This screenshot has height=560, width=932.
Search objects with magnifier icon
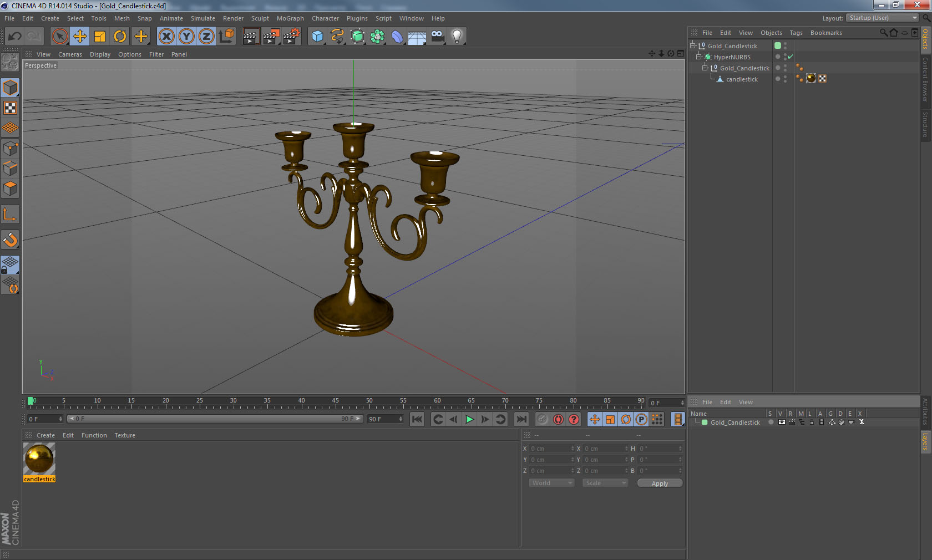pyautogui.click(x=883, y=33)
